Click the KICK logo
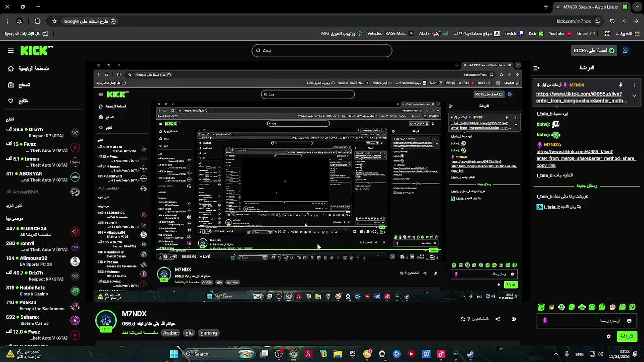Viewport: 644px width, 362px height. (x=36, y=50)
